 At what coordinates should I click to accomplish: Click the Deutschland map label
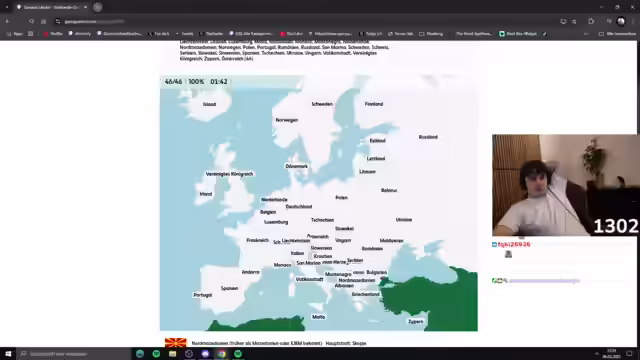[x=299, y=207]
